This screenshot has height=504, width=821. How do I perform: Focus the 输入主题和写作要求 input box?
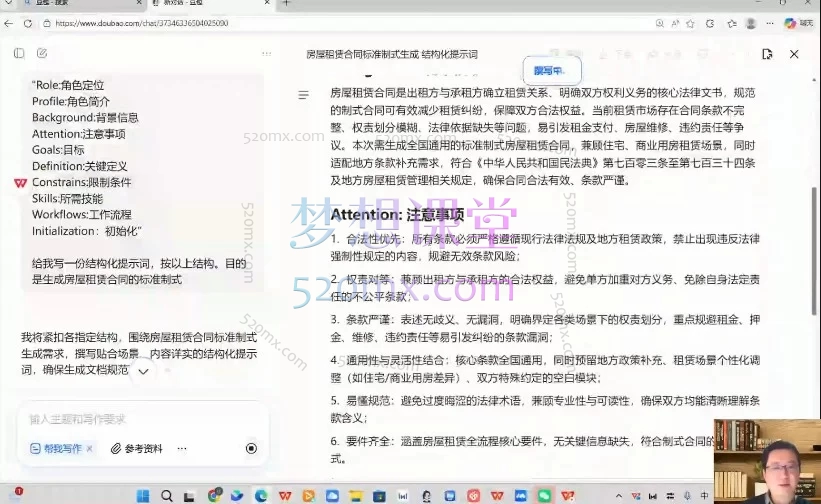[142, 419]
